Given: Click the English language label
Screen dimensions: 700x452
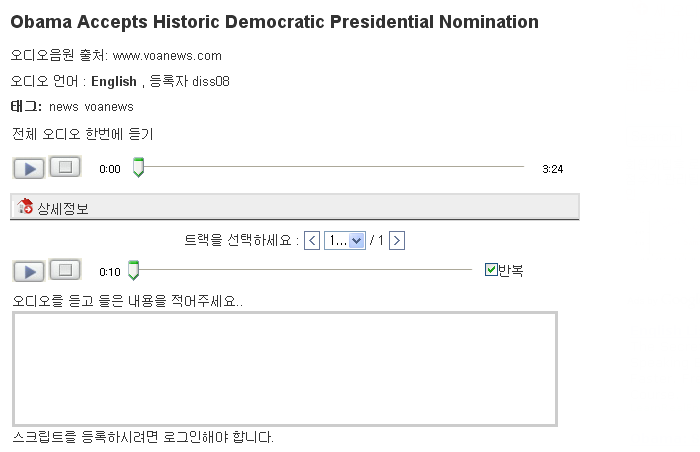Looking at the screenshot, I should [114, 81].
